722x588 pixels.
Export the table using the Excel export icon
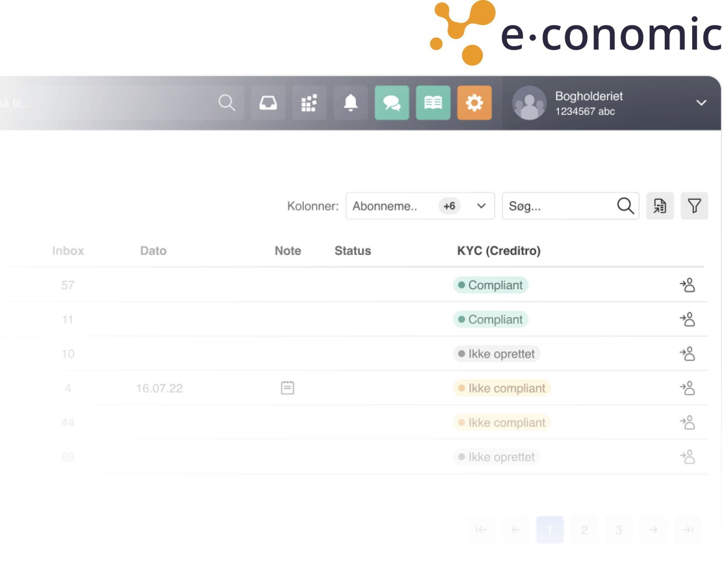pyautogui.click(x=660, y=206)
